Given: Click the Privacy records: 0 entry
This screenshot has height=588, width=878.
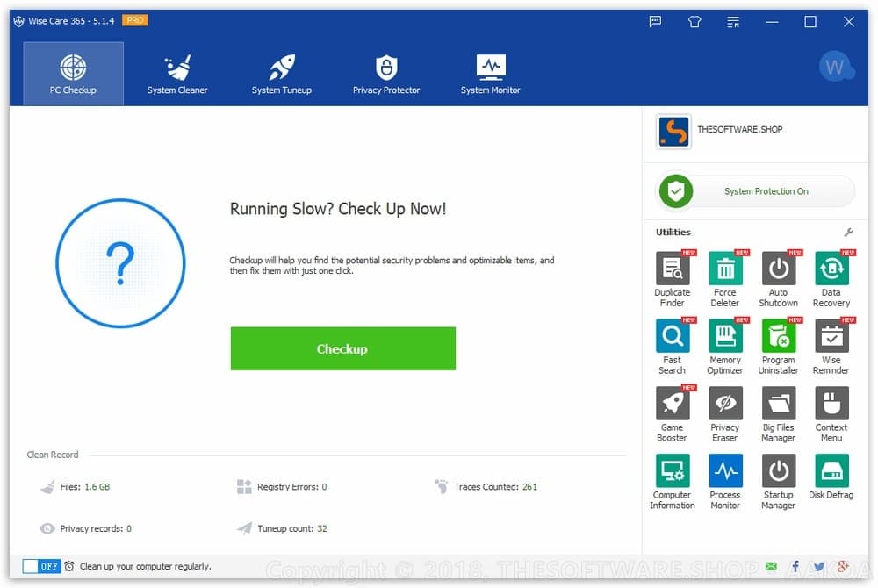Looking at the screenshot, I should (85, 528).
